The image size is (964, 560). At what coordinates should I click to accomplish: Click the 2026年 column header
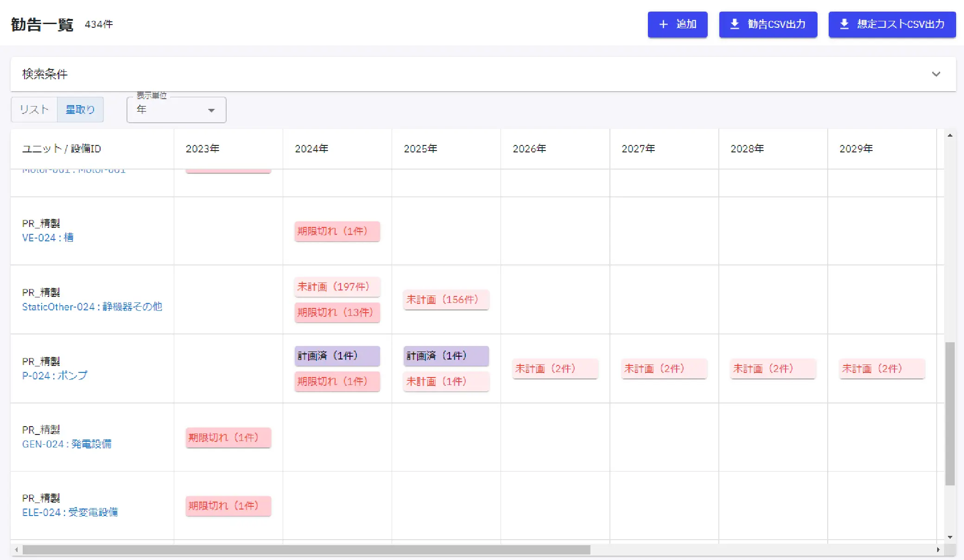[529, 149]
